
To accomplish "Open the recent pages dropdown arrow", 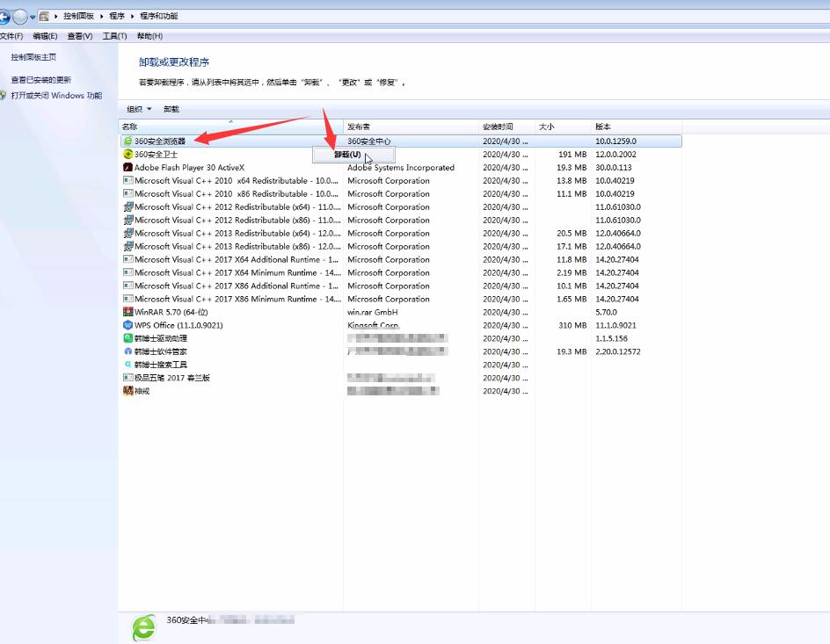I will (33, 17).
